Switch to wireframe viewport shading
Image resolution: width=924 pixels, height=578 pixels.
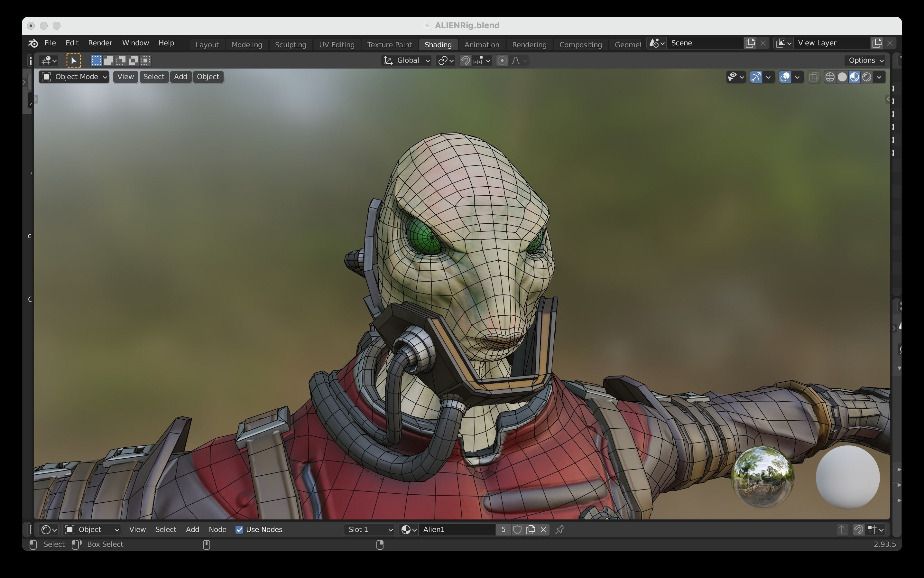tap(830, 77)
